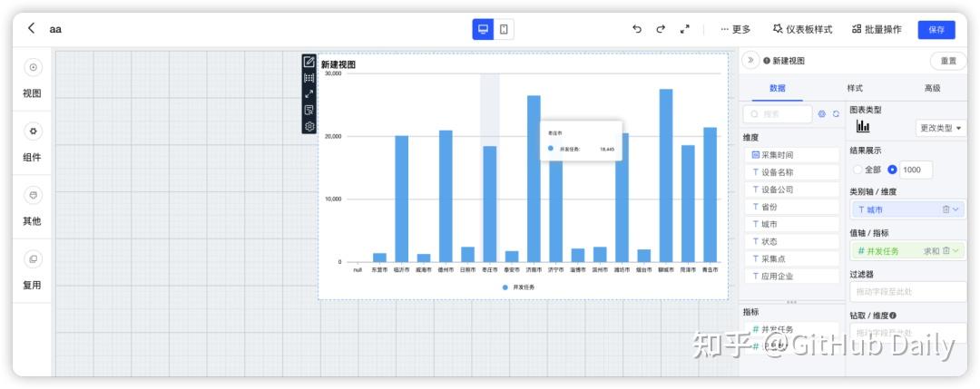Switch to desktop layout preview

(483, 29)
